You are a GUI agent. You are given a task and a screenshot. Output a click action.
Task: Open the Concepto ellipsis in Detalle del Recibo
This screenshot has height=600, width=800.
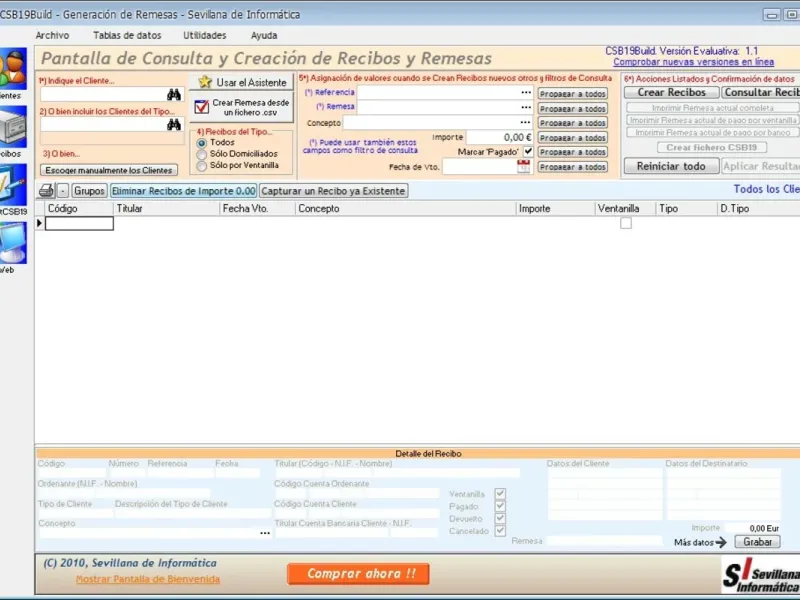pyautogui.click(x=265, y=533)
